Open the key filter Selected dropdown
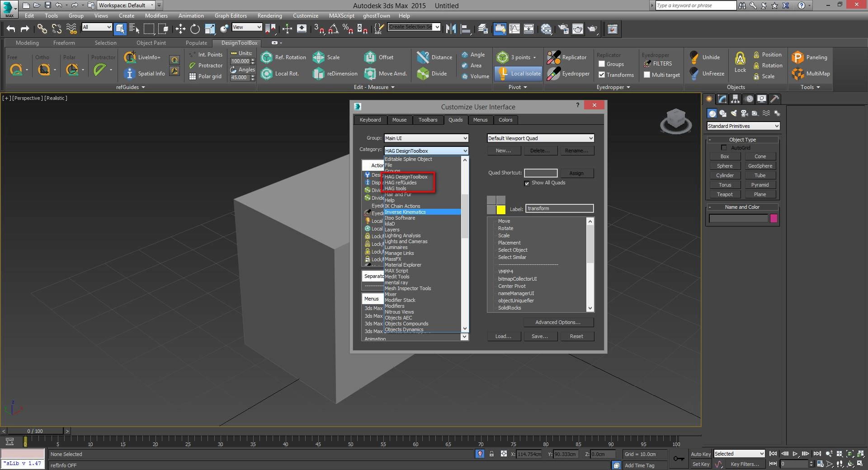The width and height of the screenshot is (868, 470). [739, 454]
